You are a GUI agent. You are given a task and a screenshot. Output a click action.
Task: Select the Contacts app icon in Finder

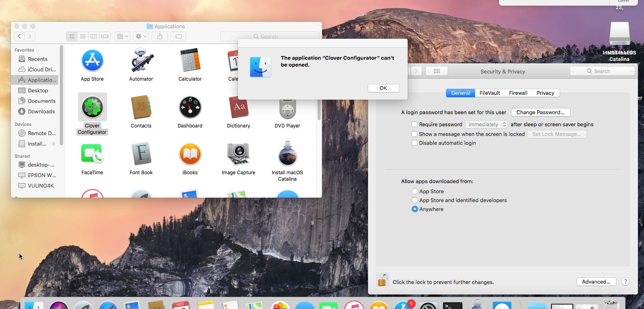pyautogui.click(x=141, y=107)
